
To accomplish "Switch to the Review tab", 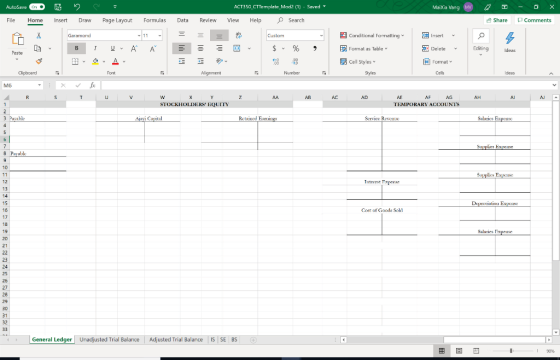I will pos(208,20).
